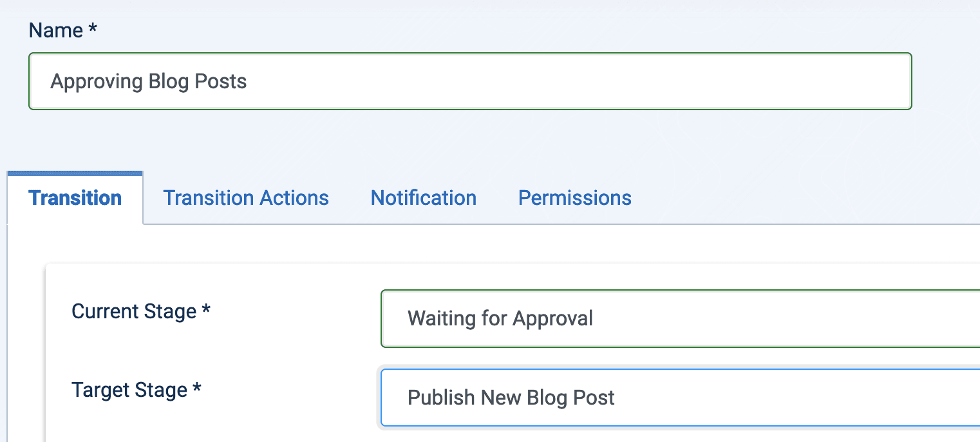Click the word "Posts" in the Name field

tap(221, 82)
